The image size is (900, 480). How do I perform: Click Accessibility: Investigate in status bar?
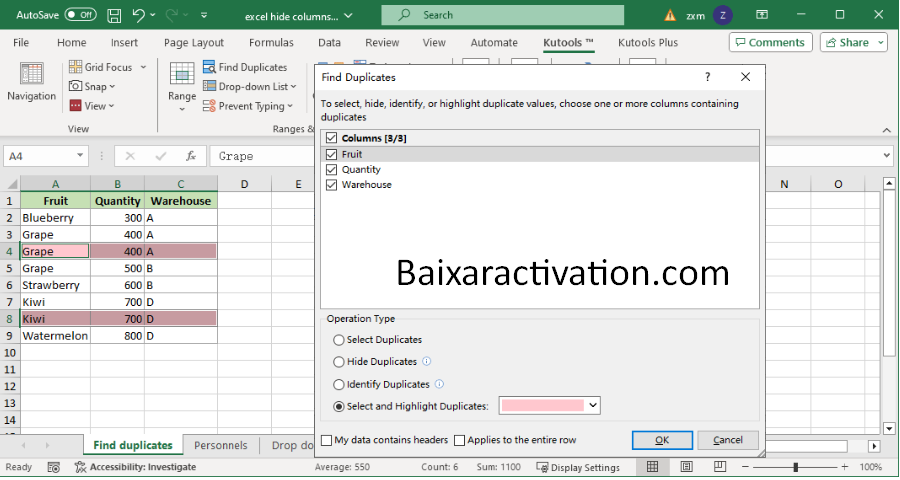pos(135,467)
